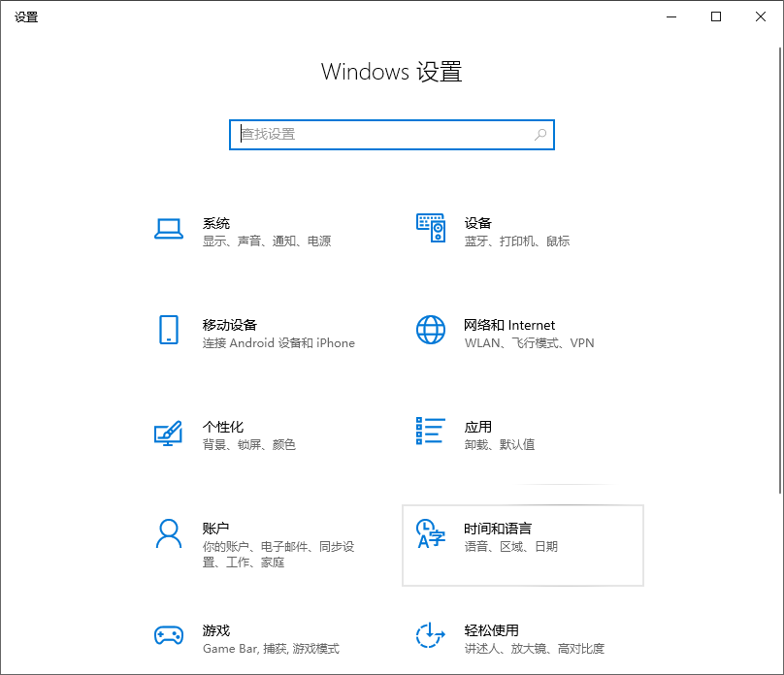Open the 应用 settings heading
This screenshot has height=675, width=784.
[x=478, y=427]
